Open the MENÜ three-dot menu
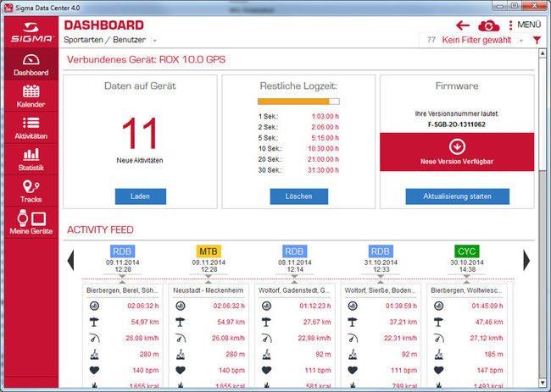551x392 pixels. (x=525, y=25)
